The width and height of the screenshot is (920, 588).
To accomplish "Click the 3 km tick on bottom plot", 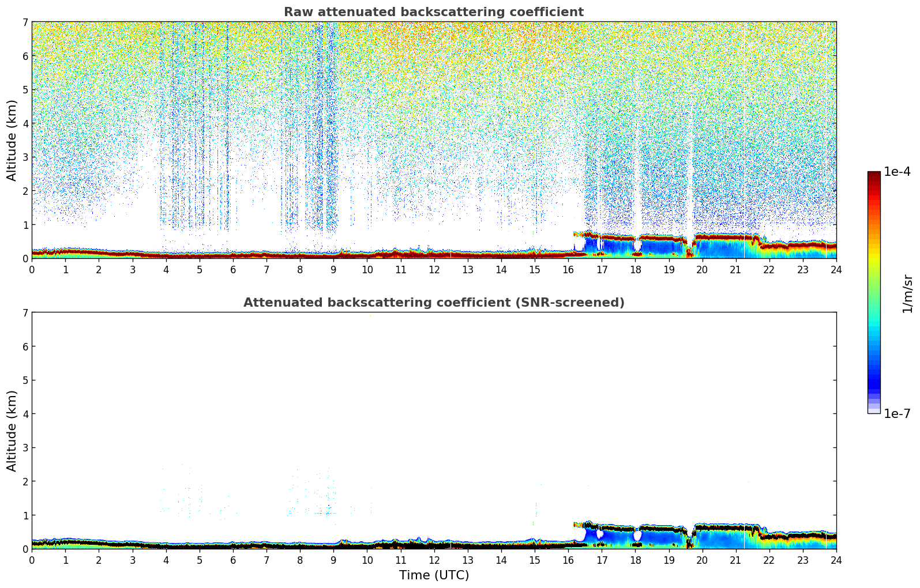I will point(25,448).
